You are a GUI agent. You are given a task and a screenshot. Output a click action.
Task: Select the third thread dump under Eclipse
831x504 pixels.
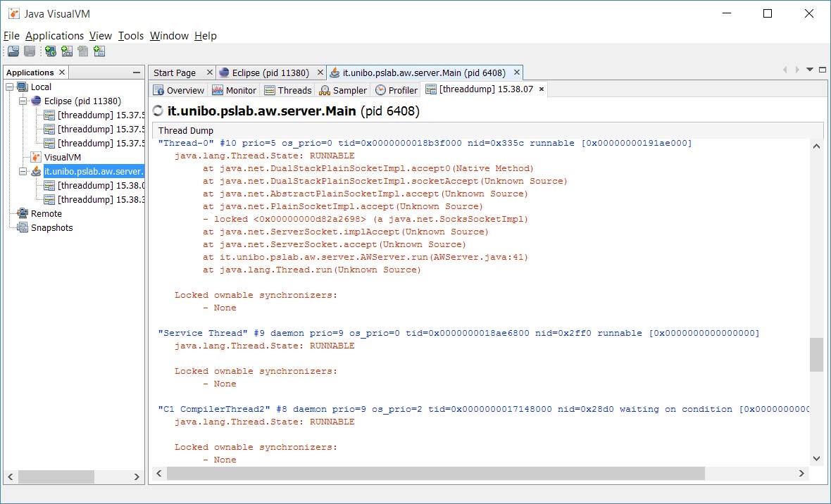click(x=101, y=143)
